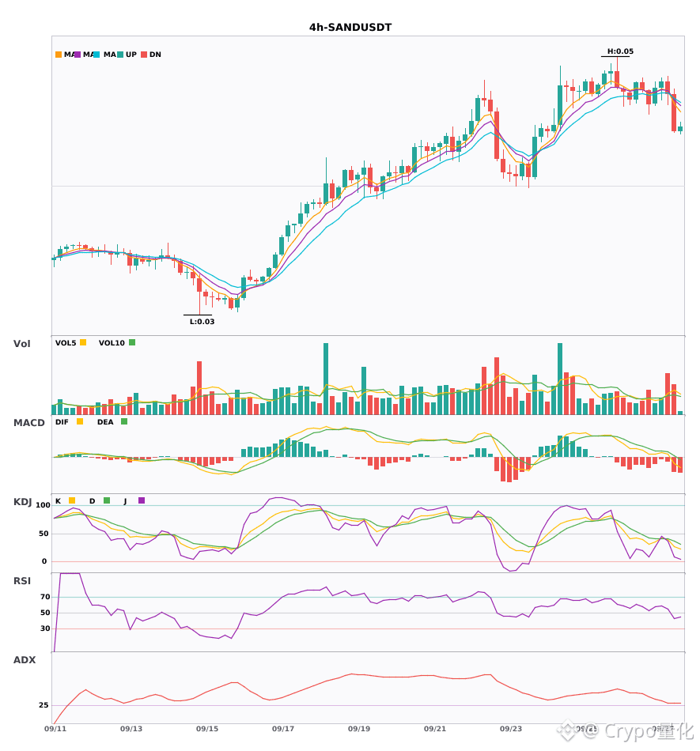
Task: Click the DEA legend swatch in MACD
Action: pos(124,421)
